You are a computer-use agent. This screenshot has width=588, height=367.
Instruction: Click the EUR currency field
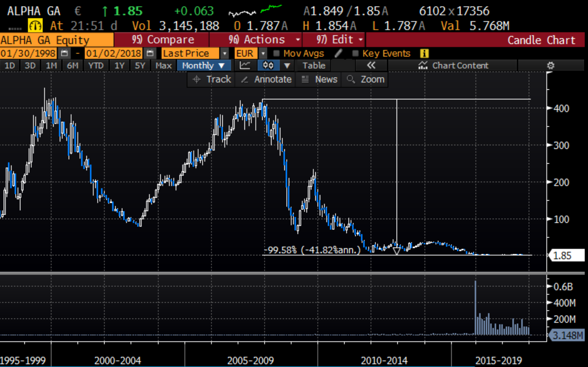(246, 54)
